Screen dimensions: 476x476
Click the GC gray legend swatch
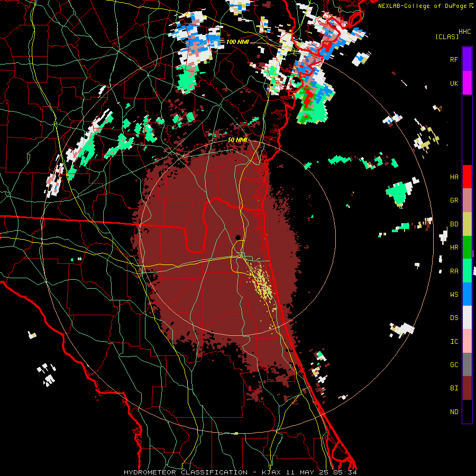467,364
